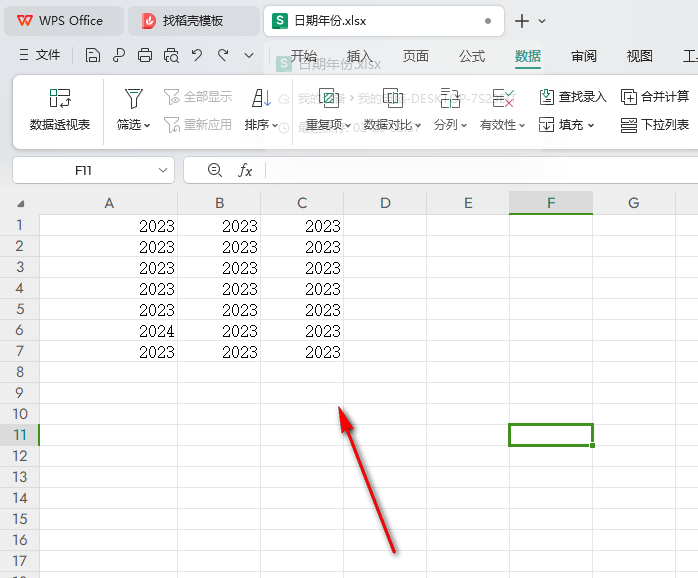Switch to the 开始 ribbon tab
The width and height of the screenshot is (698, 578).
pyautogui.click(x=304, y=56)
